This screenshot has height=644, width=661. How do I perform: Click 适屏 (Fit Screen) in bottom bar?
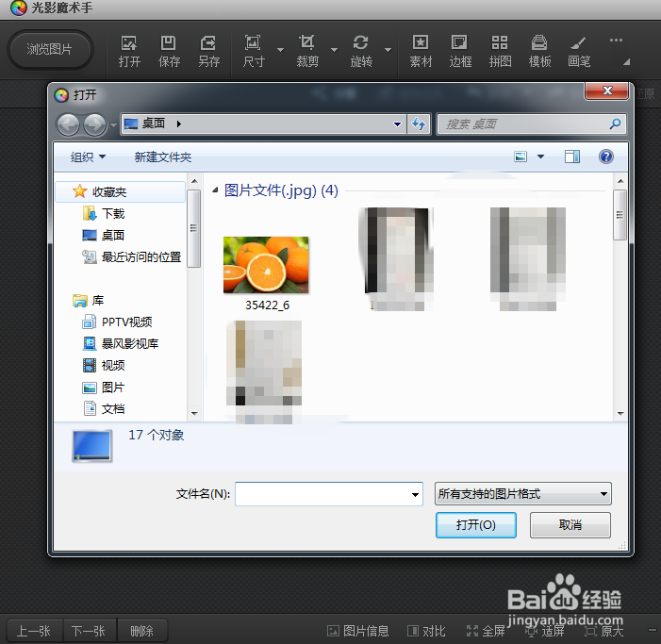click(x=545, y=631)
